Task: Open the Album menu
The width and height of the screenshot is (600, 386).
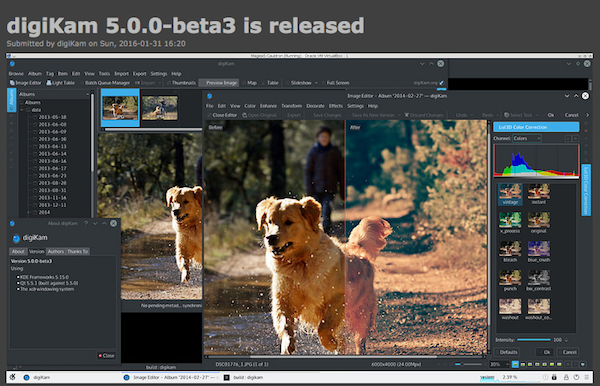Action: (x=35, y=73)
